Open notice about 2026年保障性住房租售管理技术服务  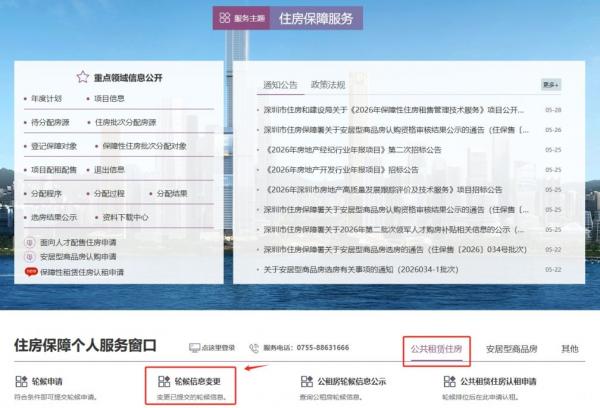tap(394, 110)
